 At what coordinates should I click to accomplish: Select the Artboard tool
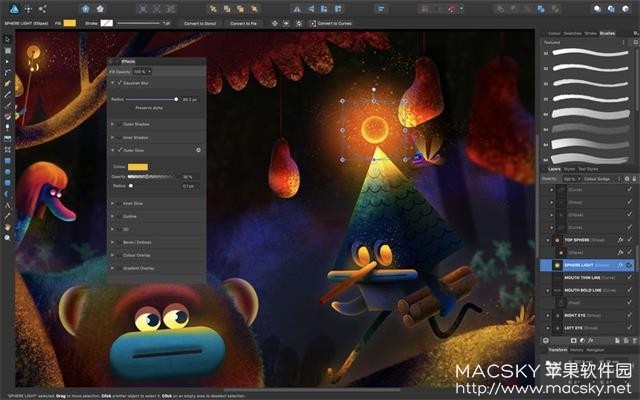[7, 50]
